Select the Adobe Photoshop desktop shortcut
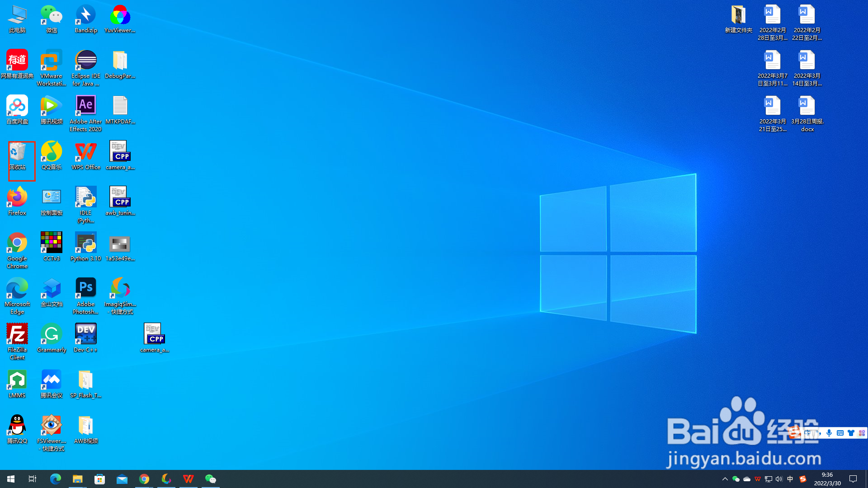The width and height of the screenshot is (868, 488). click(86, 296)
